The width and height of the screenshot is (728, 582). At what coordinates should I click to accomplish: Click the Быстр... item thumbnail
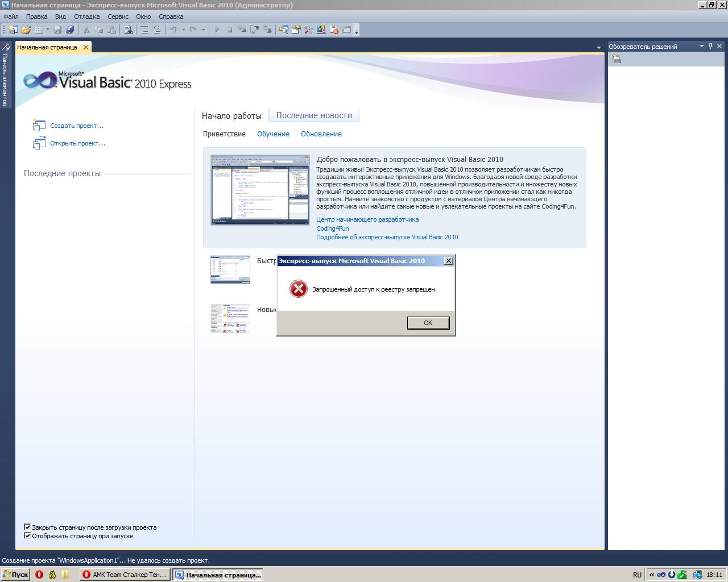[230, 269]
